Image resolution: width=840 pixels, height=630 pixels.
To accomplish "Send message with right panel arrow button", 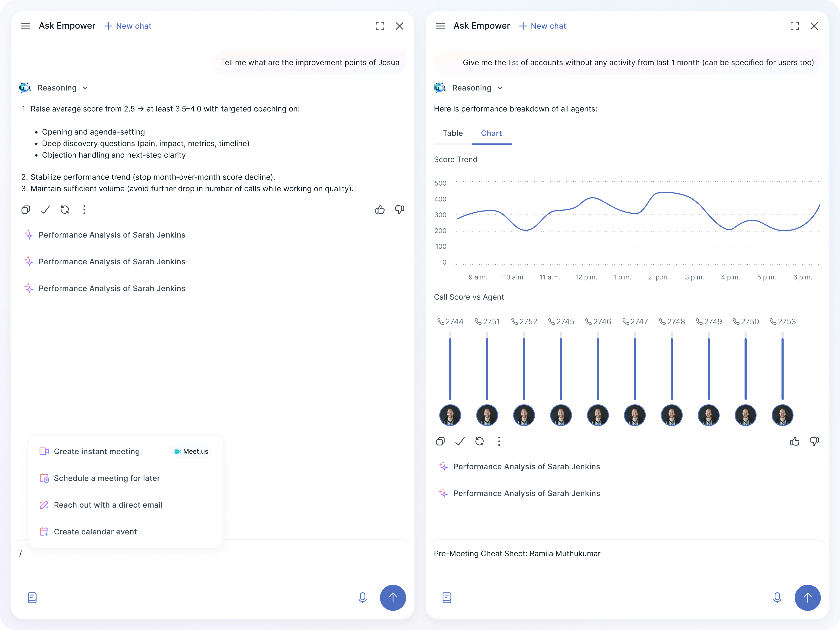I will pyautogui.click(x=807, y=597).
